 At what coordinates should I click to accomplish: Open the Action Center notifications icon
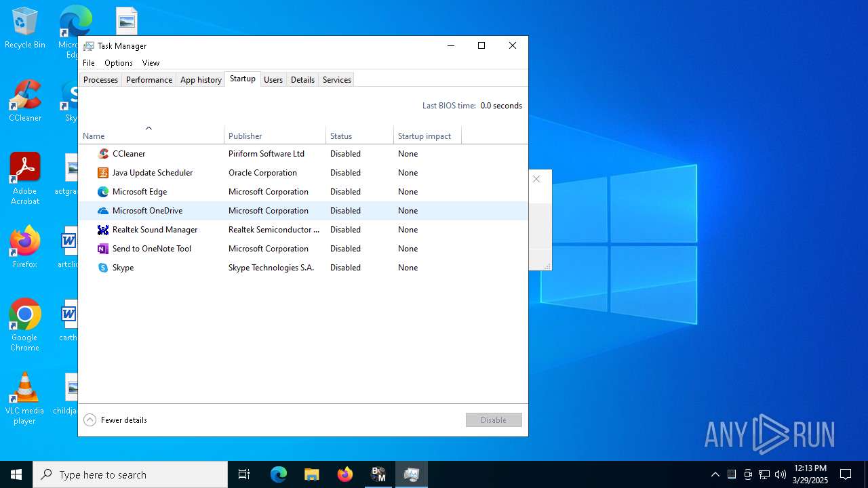846,474
